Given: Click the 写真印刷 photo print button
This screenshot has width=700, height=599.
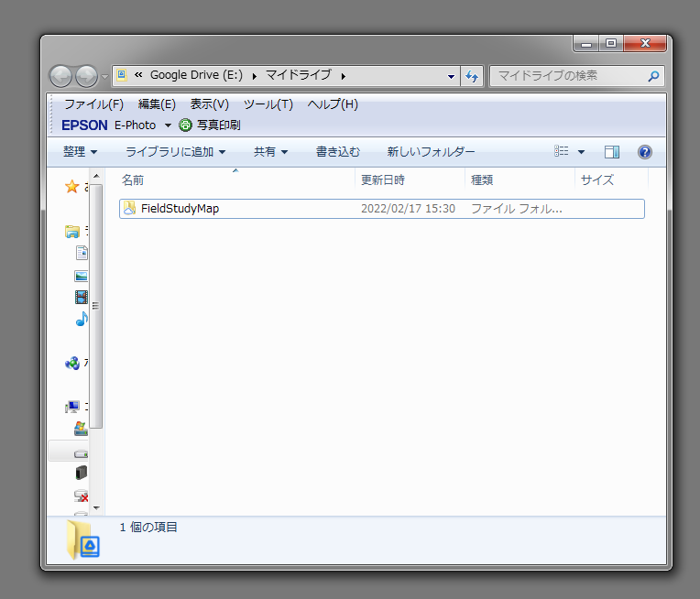Looking at the screenshot, I should coord(210,125).
